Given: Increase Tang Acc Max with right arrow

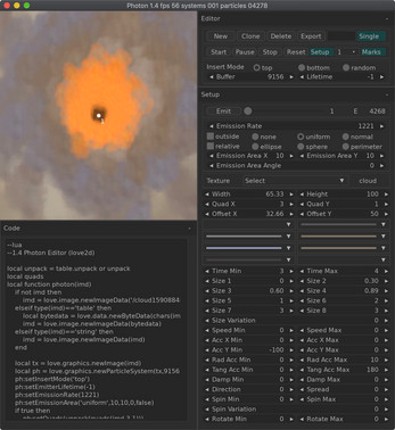Looking at the screenshot, I should tap(386, 370).
